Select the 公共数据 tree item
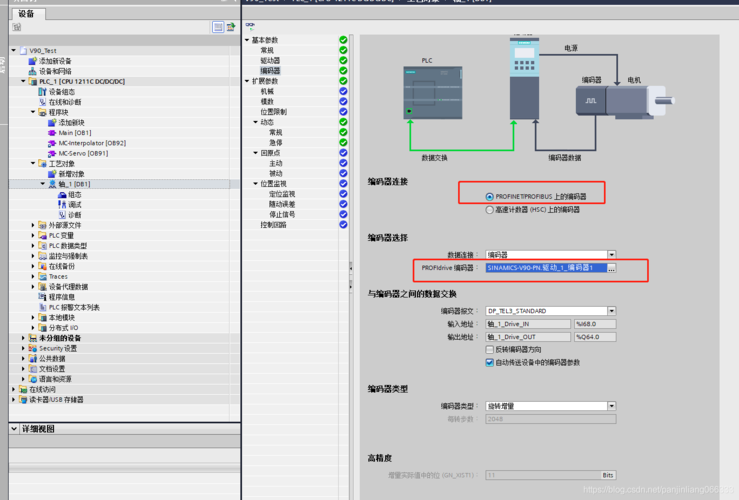The height and width of the screenshot is (500, 739). click(x=52, y=359)
